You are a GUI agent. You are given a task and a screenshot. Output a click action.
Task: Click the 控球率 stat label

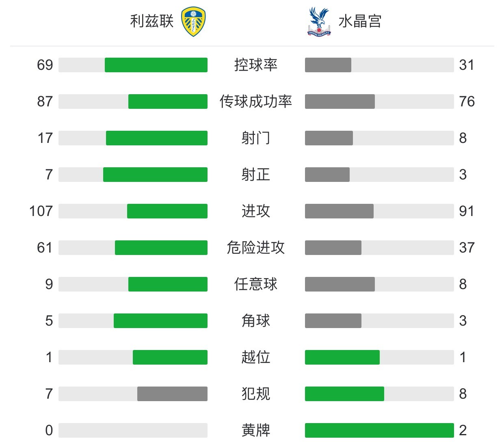256,65
